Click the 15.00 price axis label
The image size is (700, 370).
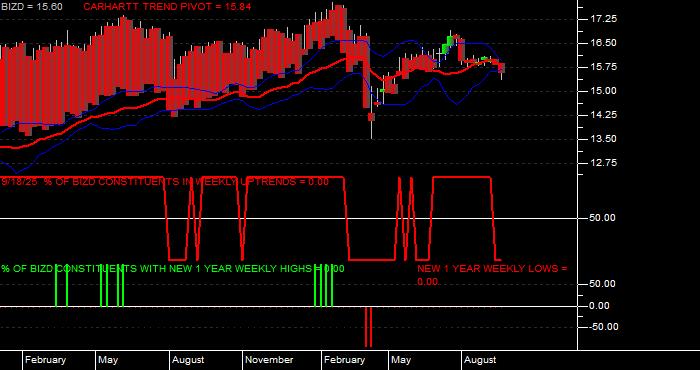pos(603,91)
